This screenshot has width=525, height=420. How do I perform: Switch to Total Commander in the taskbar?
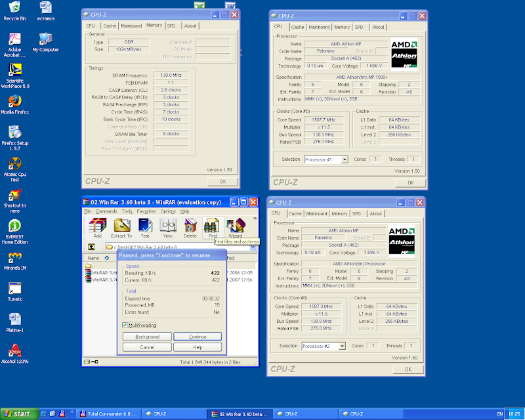[106, 414]
